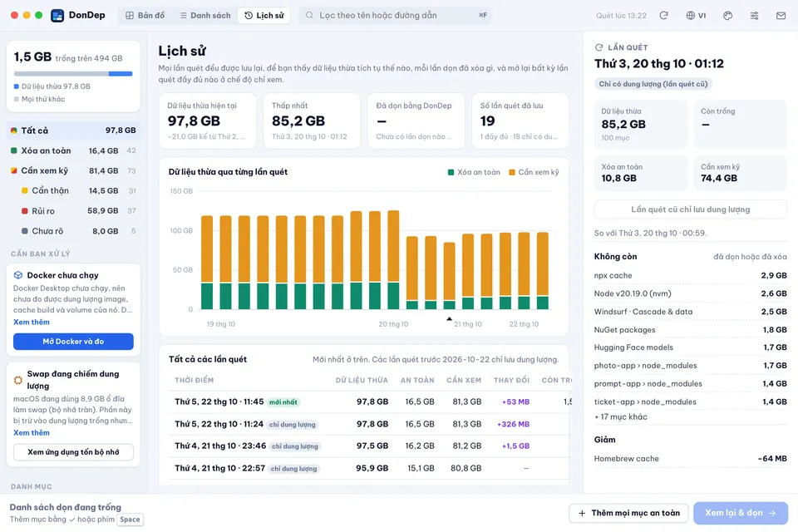This screenshot has width=798, height=532.
Task: Click Lần quét cũ chỉ lưu dung lượng button
Action: [x=690, y=209]
